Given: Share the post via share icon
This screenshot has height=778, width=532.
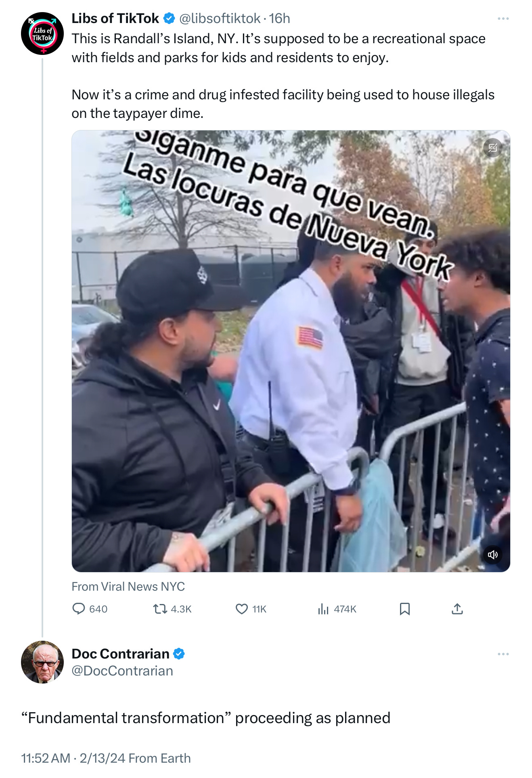Looking at the screenshot, I should (x=457, y=608).
